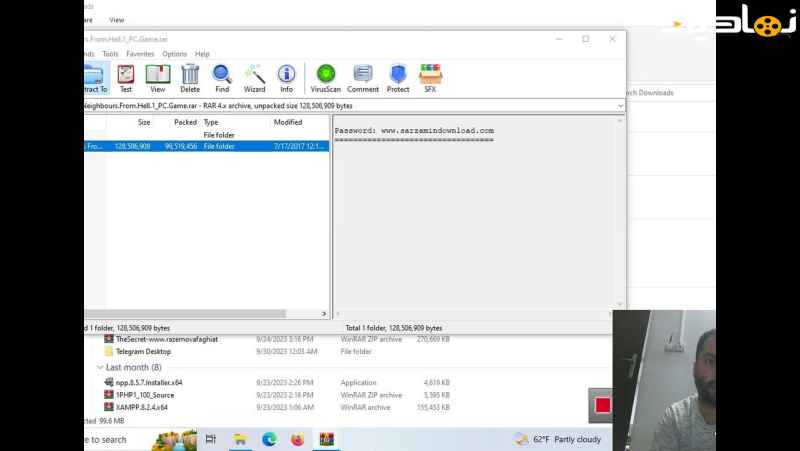Select XAMPP.8.2.4.x64 archive
Image resolution: width=800 pixels, height=451 pixels.
pos(141,407)
